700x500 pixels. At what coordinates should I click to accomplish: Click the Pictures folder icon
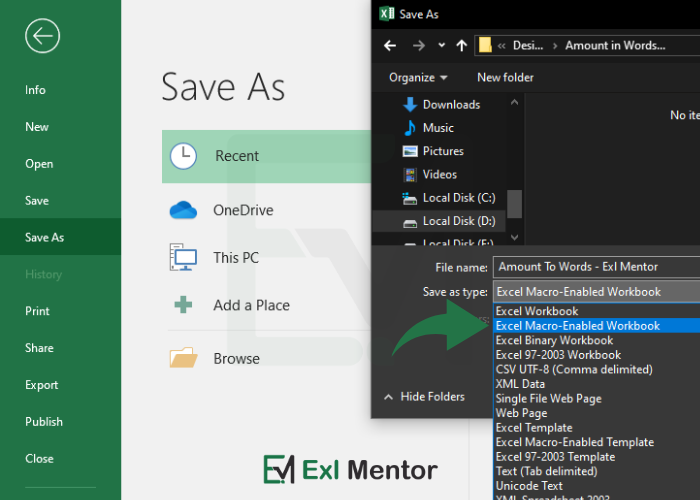click(x=410, y=151)
